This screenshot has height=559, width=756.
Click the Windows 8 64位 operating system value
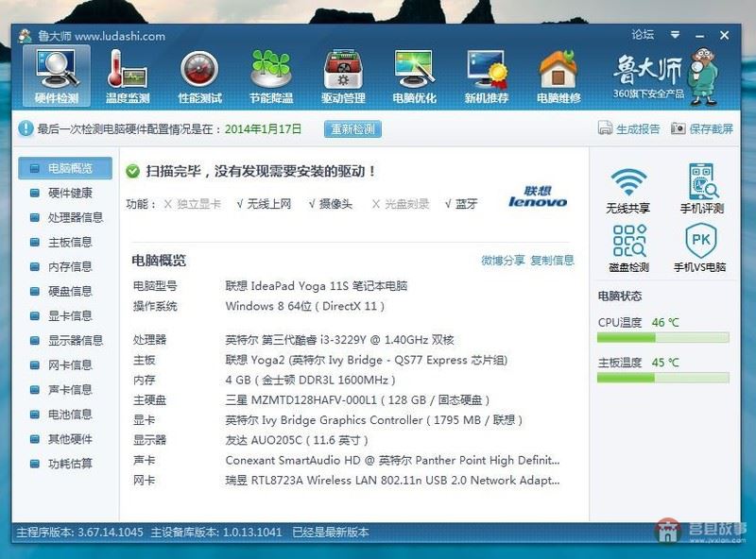[x=304, y=306]
